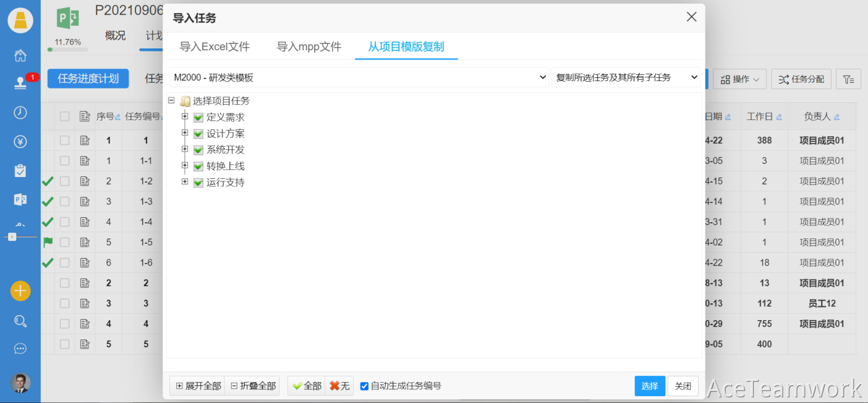Expand the 系统开发 tree node

point(185,149)
